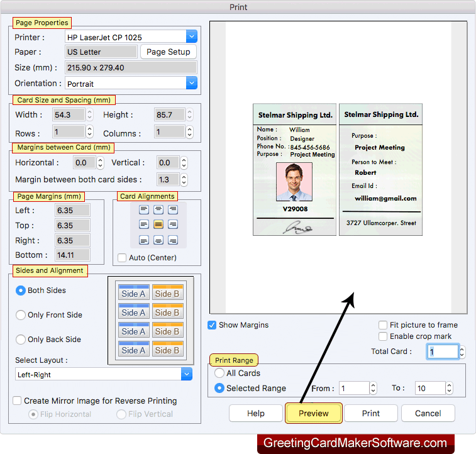This screenshot has height=454, width=476.
Task: Click the From range input field
Action: click(x=354, y=388)
